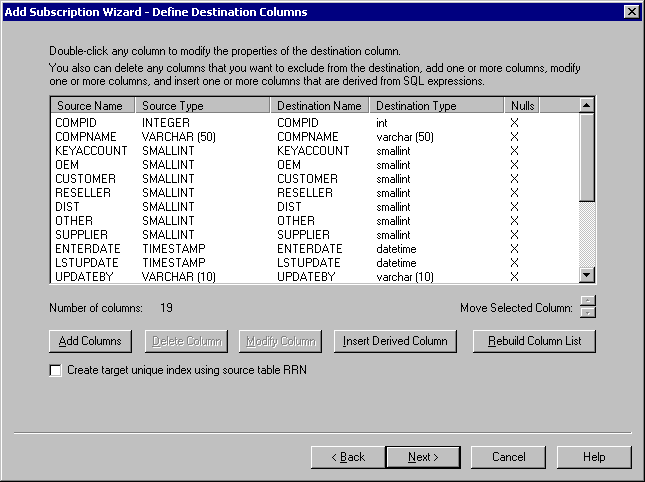Go to Next wizard step
645x482 pixels.
point(423,457)
